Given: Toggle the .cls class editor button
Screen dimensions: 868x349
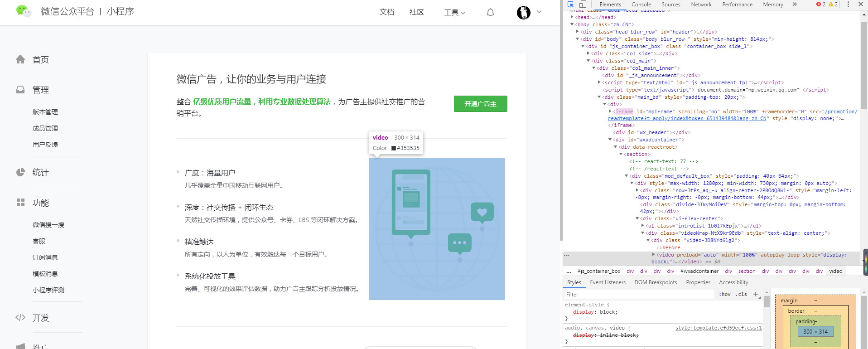Looking at the screenshot, I should (x=742, y=294).
